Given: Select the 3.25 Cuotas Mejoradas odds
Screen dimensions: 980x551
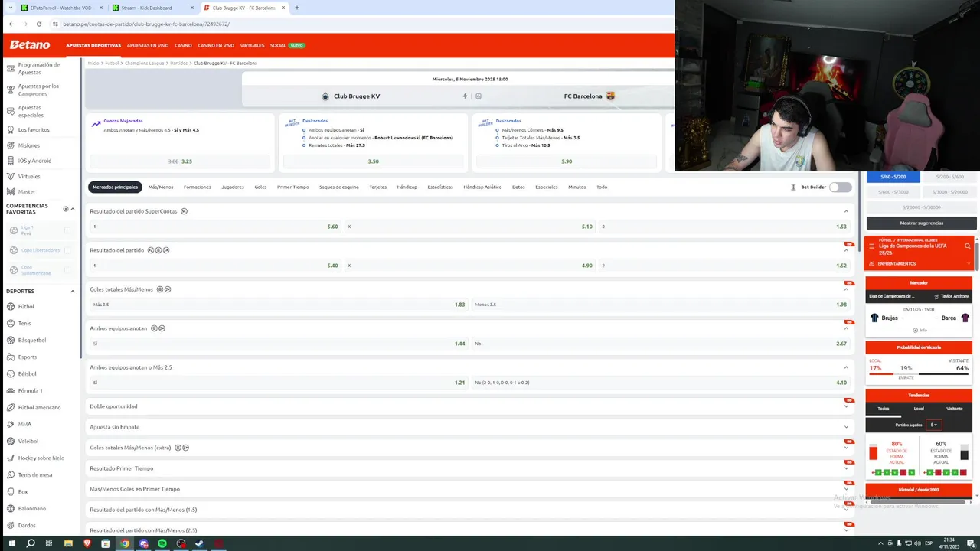Looking at the screenshot, I should point(180,161).
